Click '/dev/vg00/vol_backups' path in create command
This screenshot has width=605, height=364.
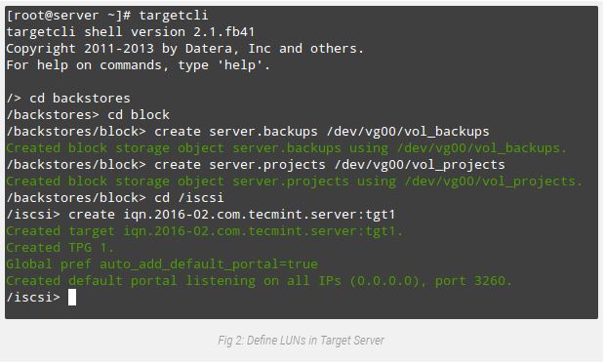click(x=408, y=132)
